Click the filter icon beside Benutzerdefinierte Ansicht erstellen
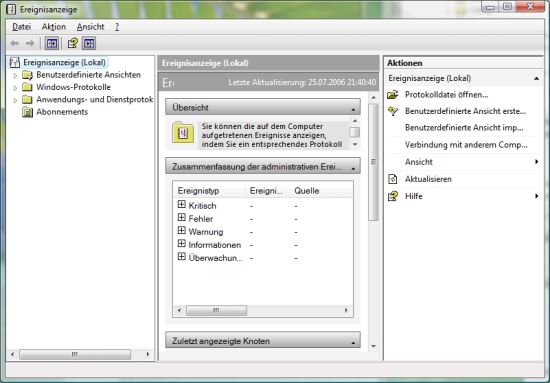 point(393,111)
